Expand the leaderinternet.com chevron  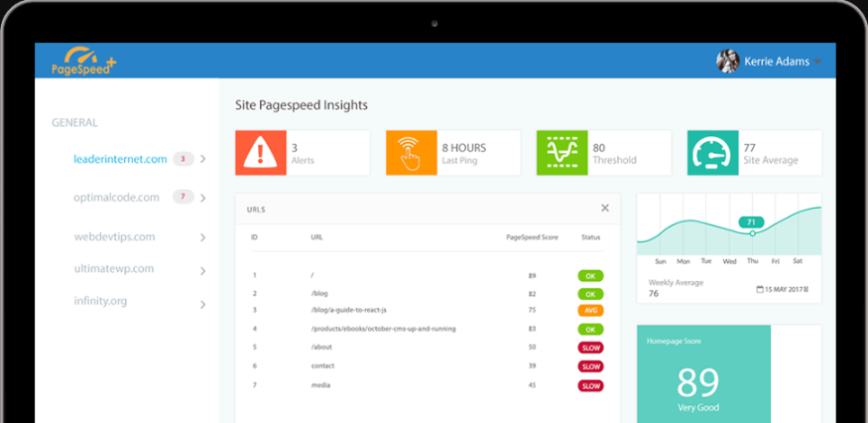(x=203, y=159)
